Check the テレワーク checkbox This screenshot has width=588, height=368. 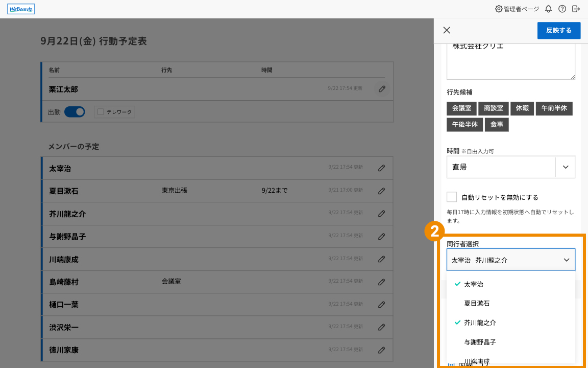point(101,112)
